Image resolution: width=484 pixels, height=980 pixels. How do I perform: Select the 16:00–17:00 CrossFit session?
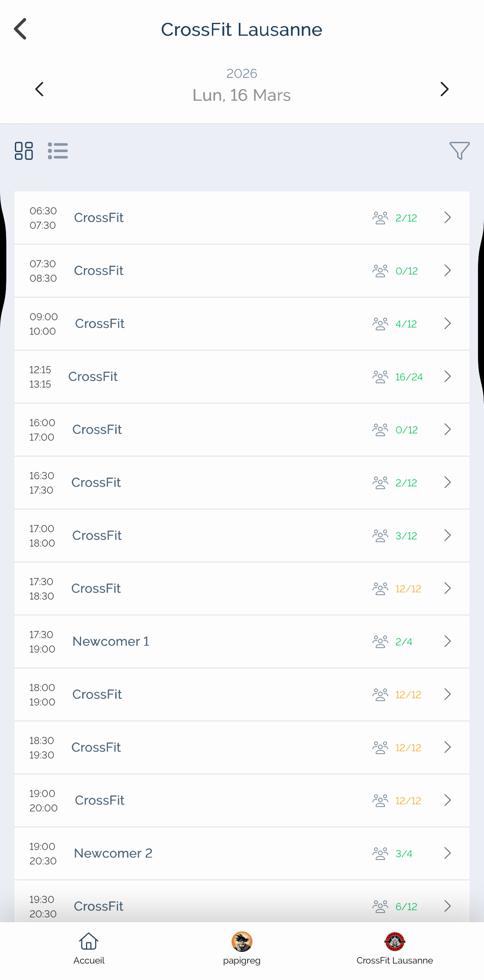point(242,430)
